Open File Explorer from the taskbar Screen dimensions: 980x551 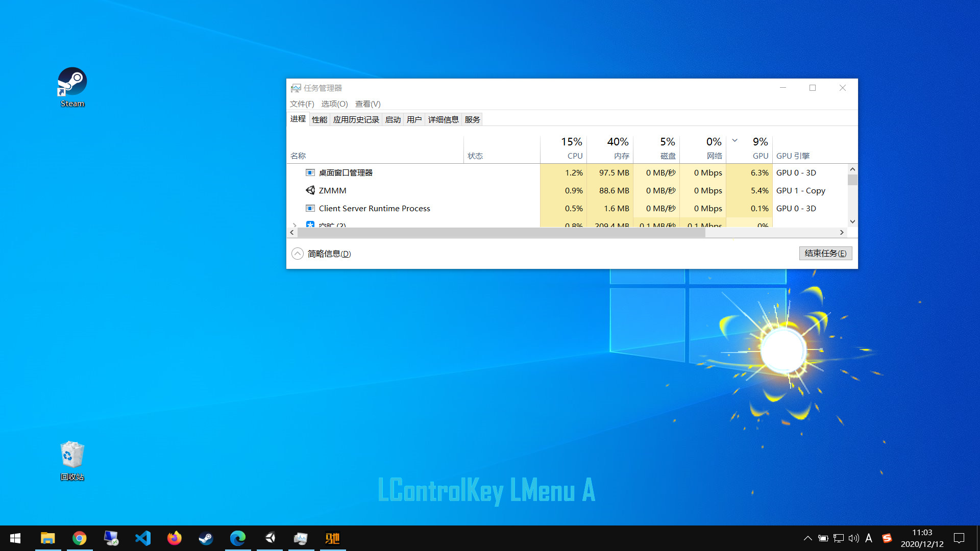pyautogui.click(x=47, y=538)
